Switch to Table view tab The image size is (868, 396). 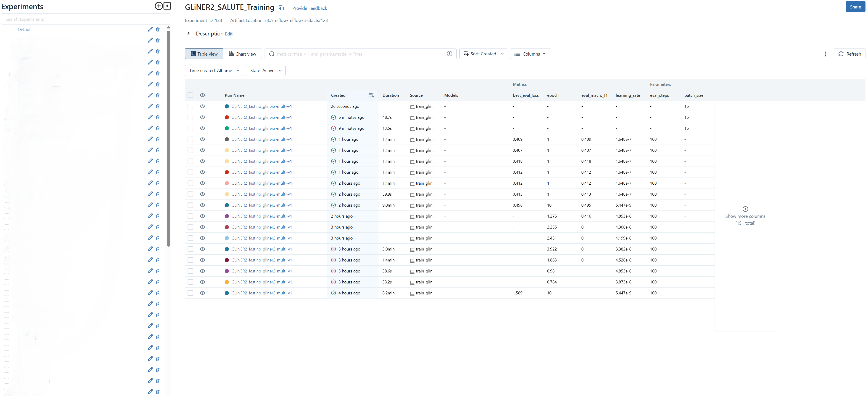204,54
